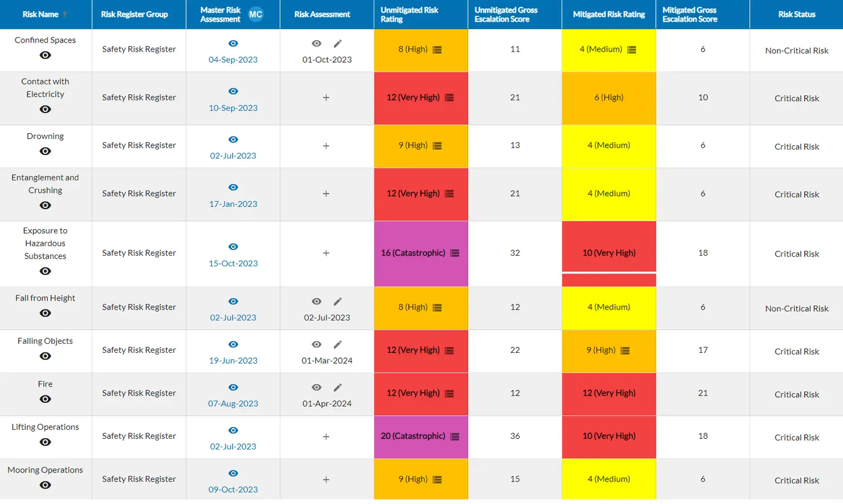
Task: Open the 04-Sep-2023 master assessment link
Action: 233,60
